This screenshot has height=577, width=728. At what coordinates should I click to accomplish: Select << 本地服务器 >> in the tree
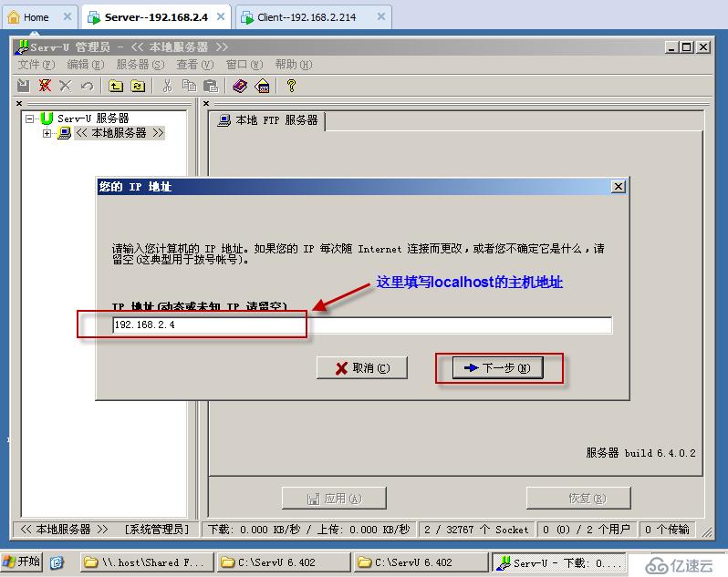tap(120, 133)
